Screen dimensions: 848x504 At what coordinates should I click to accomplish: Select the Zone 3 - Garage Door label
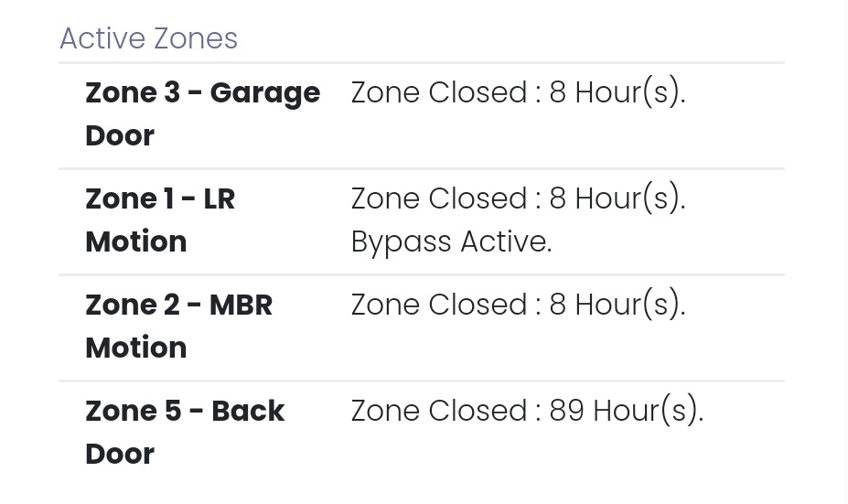pos(203,113)
